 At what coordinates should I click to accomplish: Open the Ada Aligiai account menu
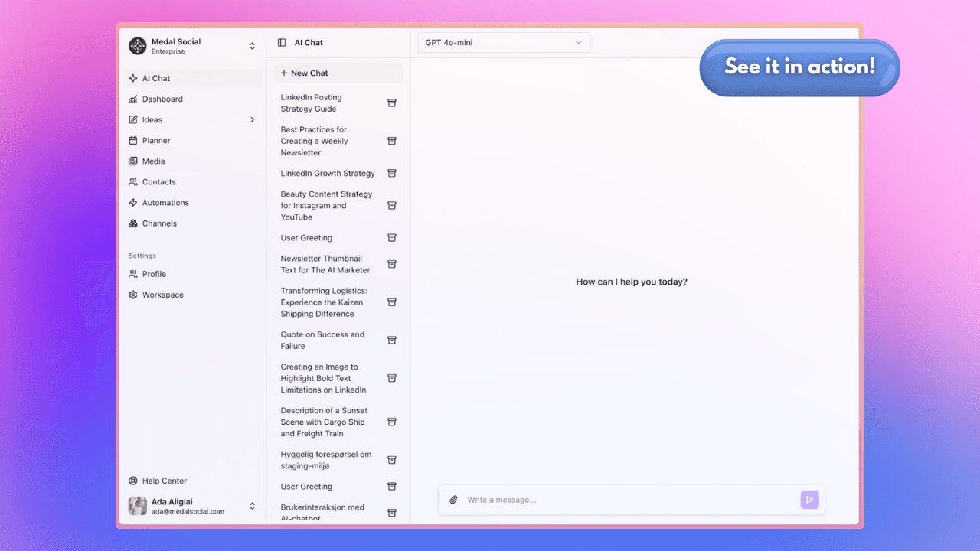(x=252, y=506)
